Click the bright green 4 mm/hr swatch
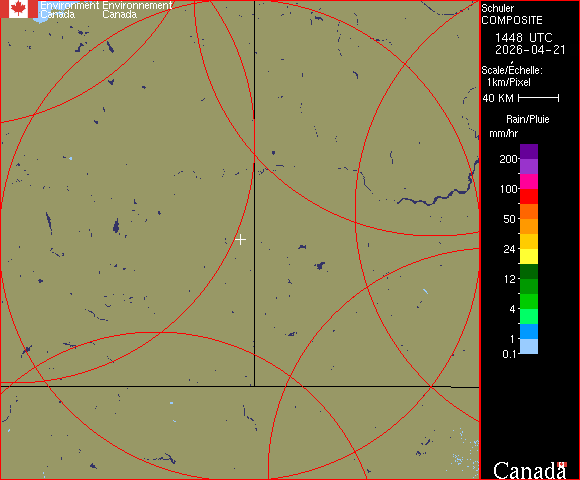The image size is (580, 480). coord(529,301)
